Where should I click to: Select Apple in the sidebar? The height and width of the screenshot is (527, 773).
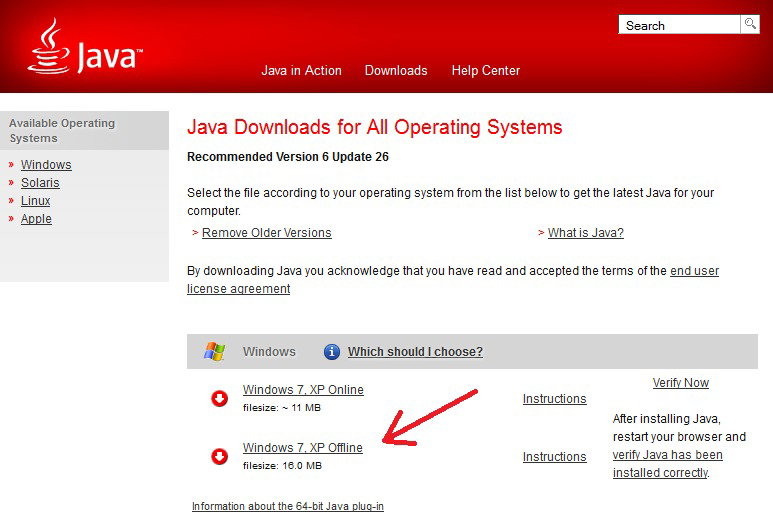tap(36, 219)
